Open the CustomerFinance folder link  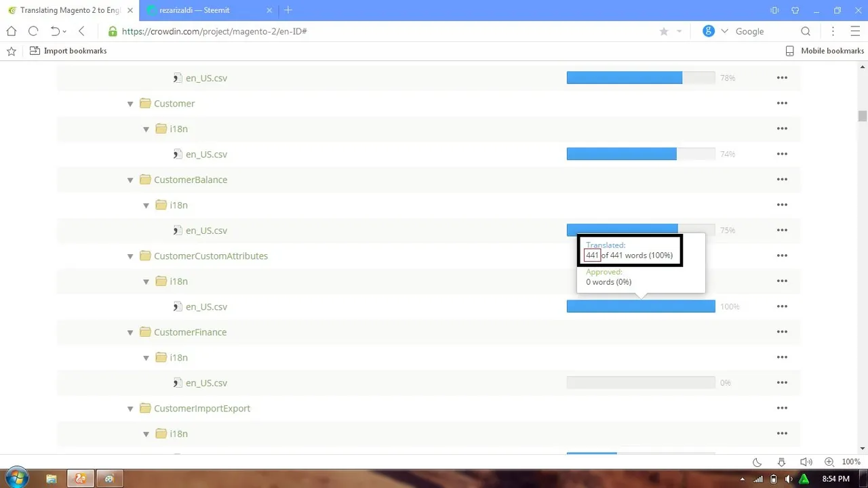190,332
